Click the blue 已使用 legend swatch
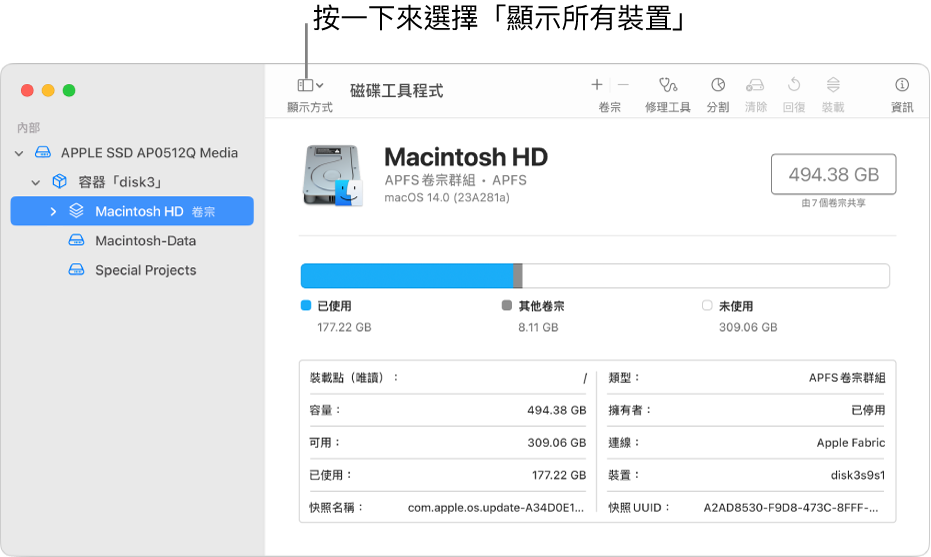 [306, 305]
